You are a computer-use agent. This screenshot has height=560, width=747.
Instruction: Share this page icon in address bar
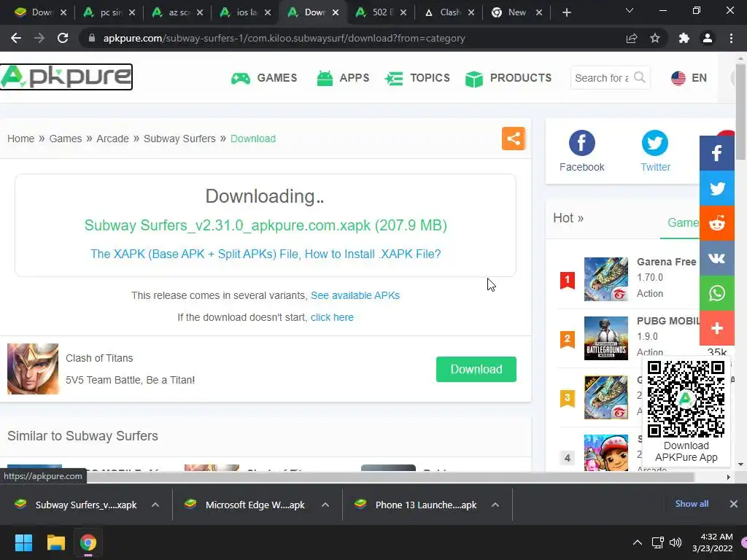coord(632,38)
